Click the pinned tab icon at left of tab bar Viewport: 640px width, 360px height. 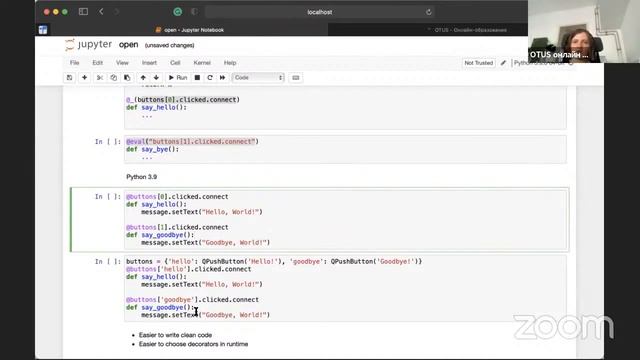tap(43, 30)
